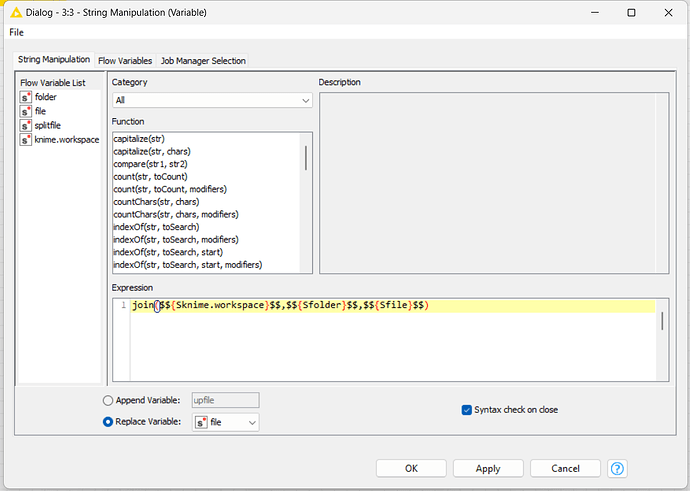This screenshot has width=690, height=491.
Task: Click string type icon in Replace Variable box
Action: pyautogui.click(x=201, y=422)
